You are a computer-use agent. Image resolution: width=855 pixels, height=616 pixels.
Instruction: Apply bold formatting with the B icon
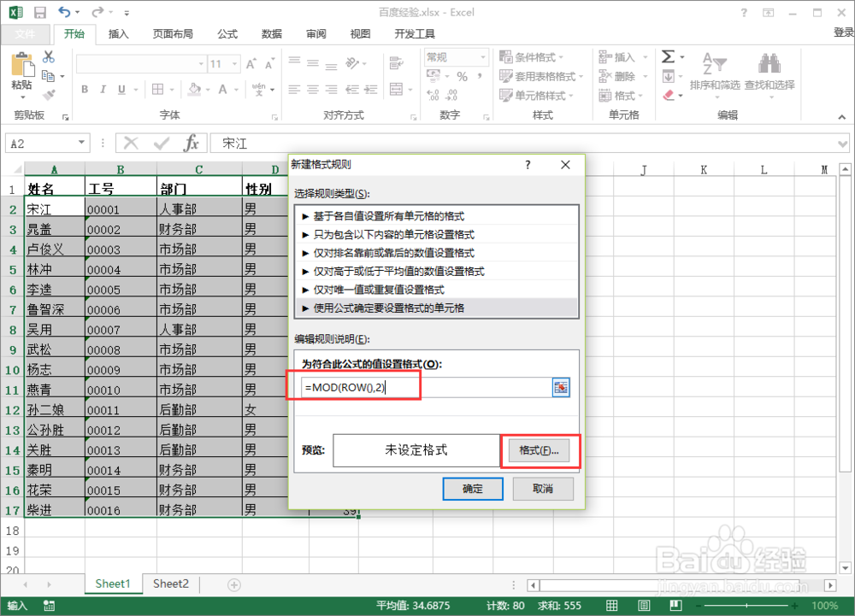[84, 89]
